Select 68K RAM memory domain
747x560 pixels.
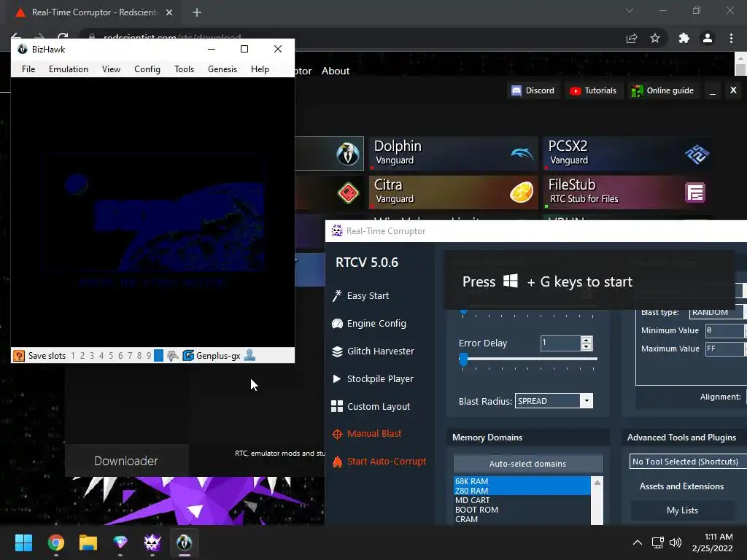tap(522, 481)
